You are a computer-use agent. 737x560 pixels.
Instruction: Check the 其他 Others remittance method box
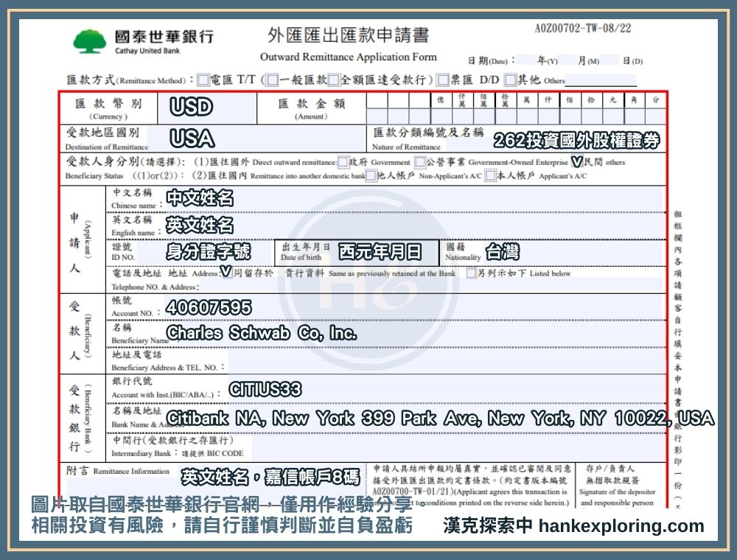[511, 80]
